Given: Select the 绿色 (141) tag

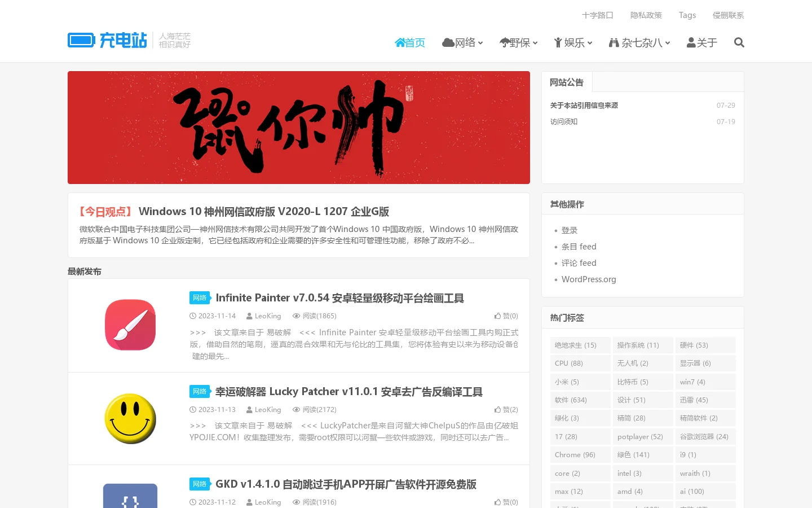Looking at the screenshot, I should (643, 455).
